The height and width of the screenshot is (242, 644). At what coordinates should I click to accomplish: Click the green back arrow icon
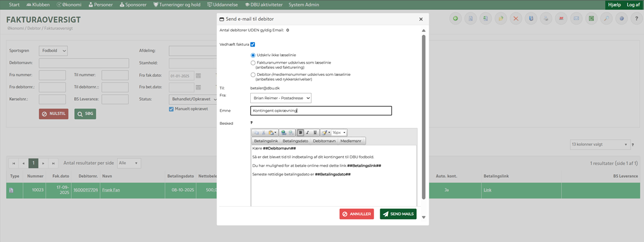[x=455, y=19]
